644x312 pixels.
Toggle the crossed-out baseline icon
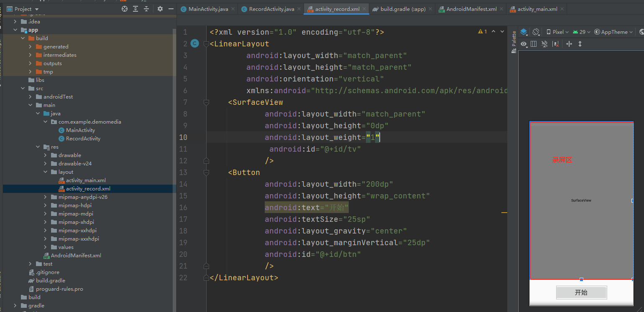(x=544, y=44)
